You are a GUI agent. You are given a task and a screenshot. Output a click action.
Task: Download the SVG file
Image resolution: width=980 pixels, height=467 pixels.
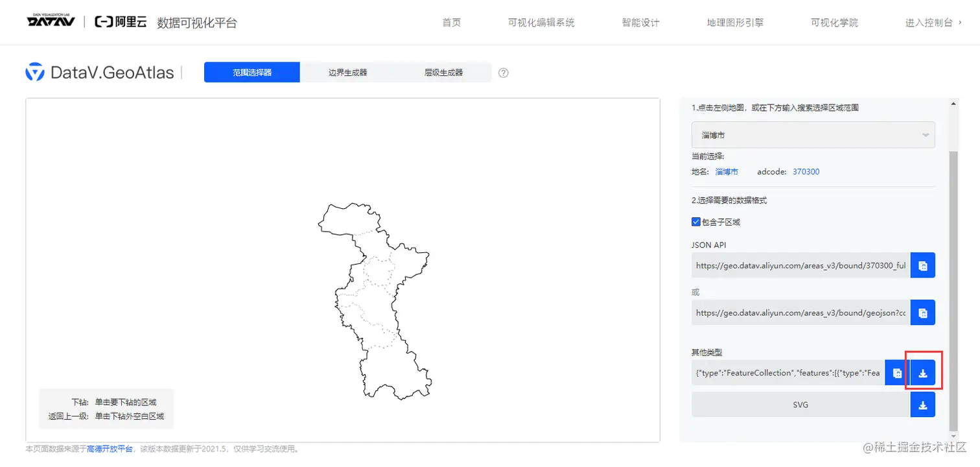(x=923, y=405)
